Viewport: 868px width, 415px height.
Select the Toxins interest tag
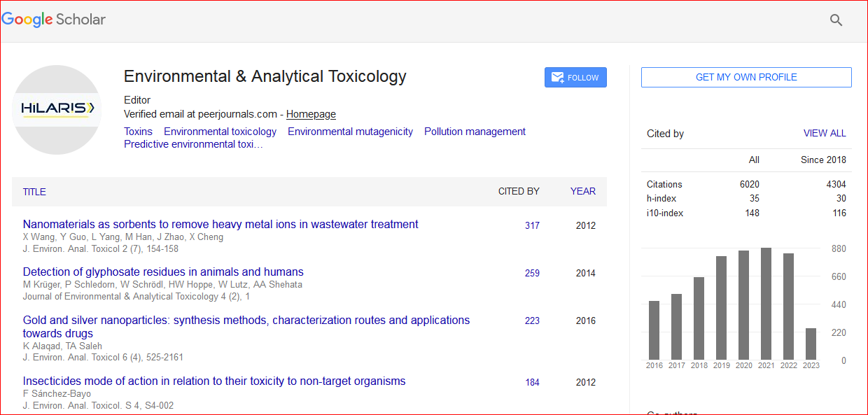[x=138, y=132]
